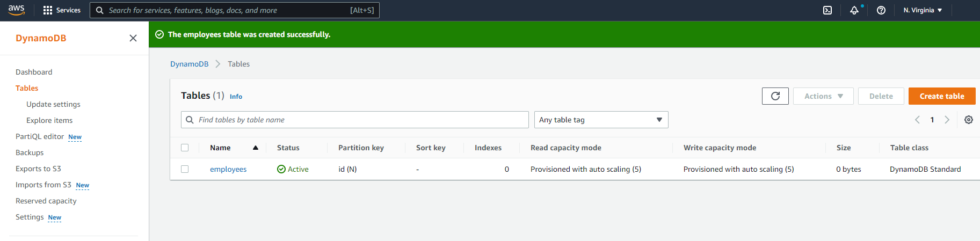The width and height of the screenshot is (980, 241).
Task: Open the Services grid menu
Action: [x=62, y=10]
